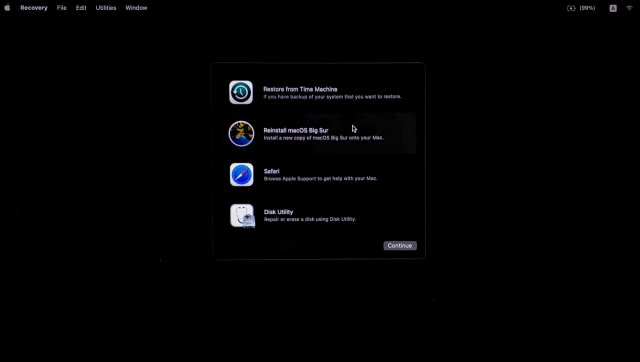Click the Wi-Fi status icon
The width and height of the screenshot is (640, 362).
pos(629,8)
